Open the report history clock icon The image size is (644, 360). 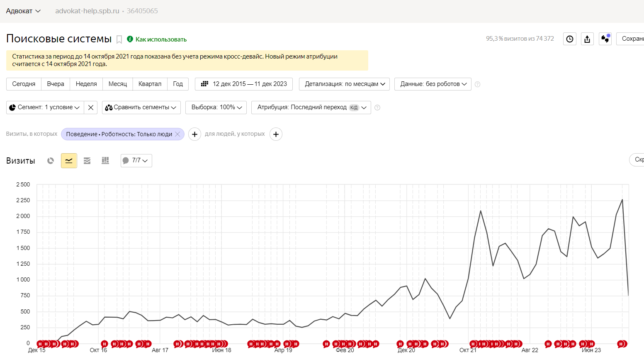point(570,39)
